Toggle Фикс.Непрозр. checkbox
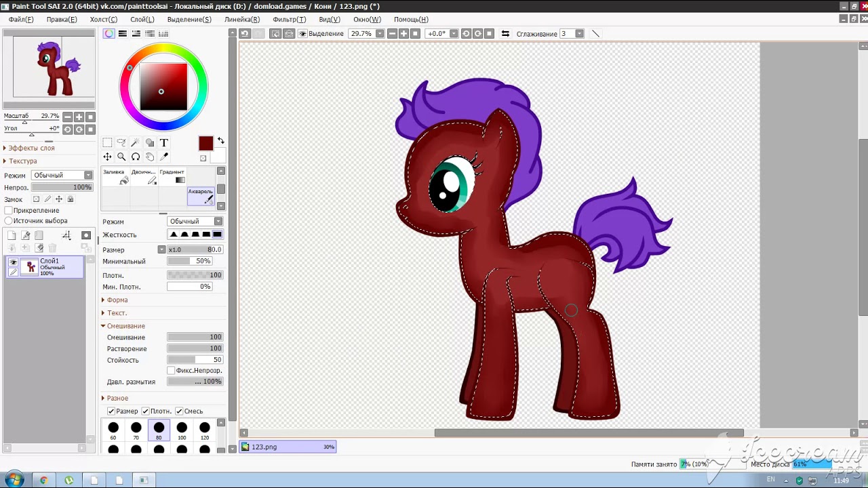 coord(171,371)
